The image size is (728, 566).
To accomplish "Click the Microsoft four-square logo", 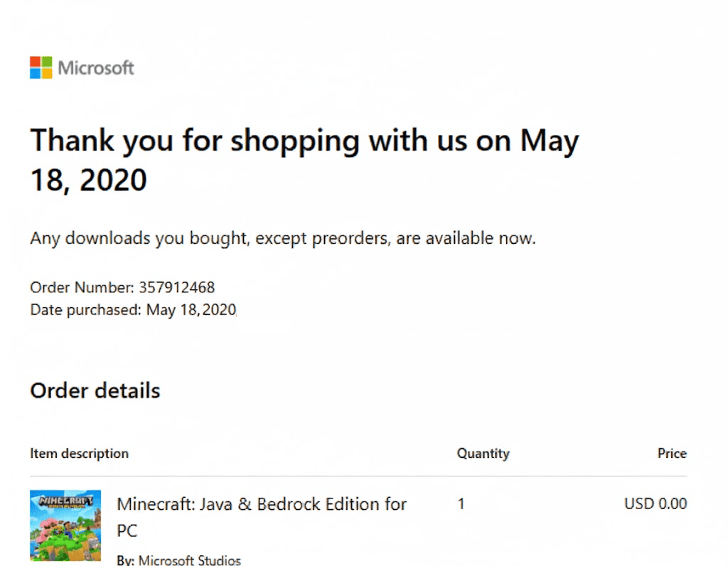I will click(41, 68).
